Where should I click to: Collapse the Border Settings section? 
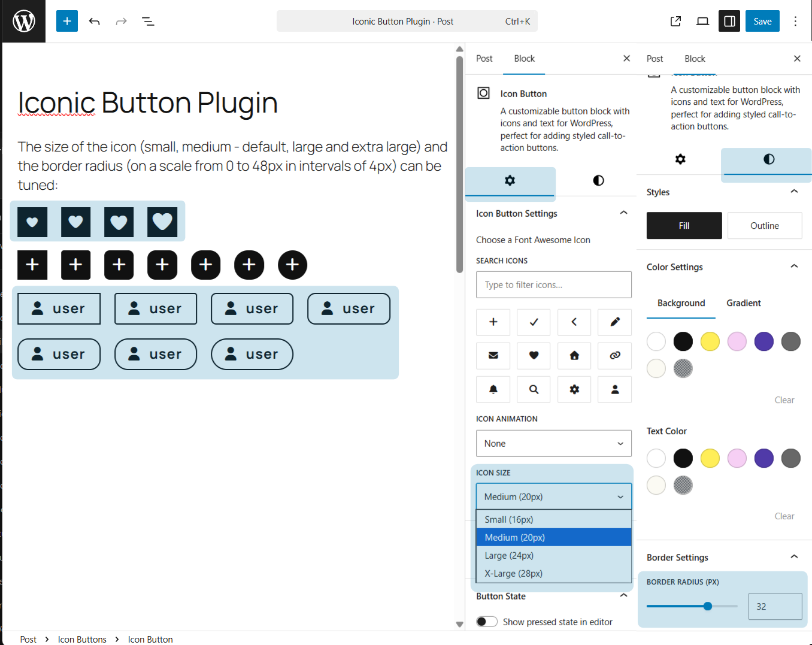click(794, 557)
